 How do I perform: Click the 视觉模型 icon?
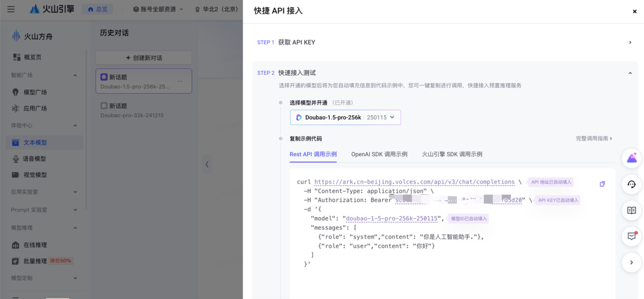[x=16, y=175]
